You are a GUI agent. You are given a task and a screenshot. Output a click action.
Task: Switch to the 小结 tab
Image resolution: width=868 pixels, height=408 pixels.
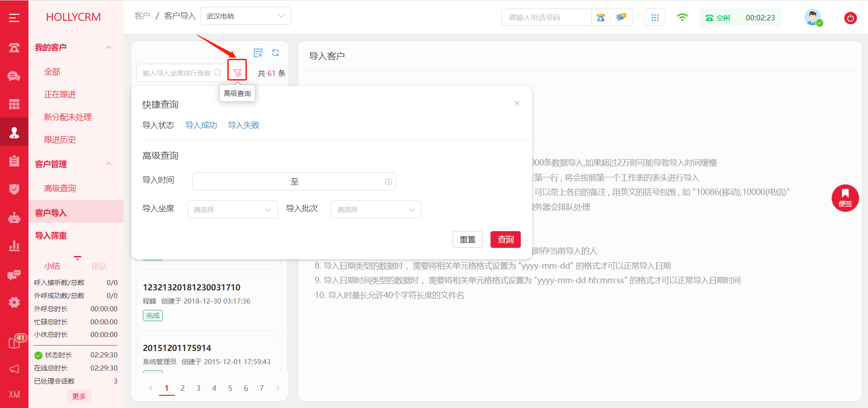[52, 266]
